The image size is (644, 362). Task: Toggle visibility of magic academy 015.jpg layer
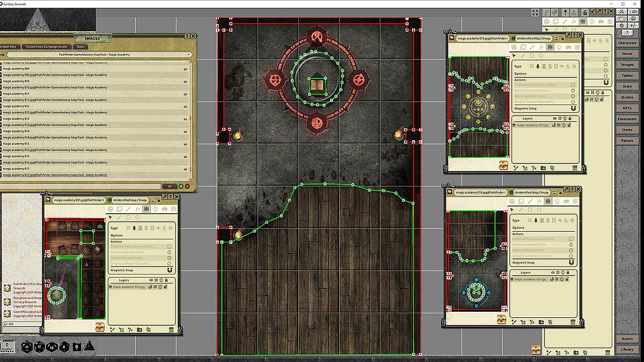coord(150,287)
